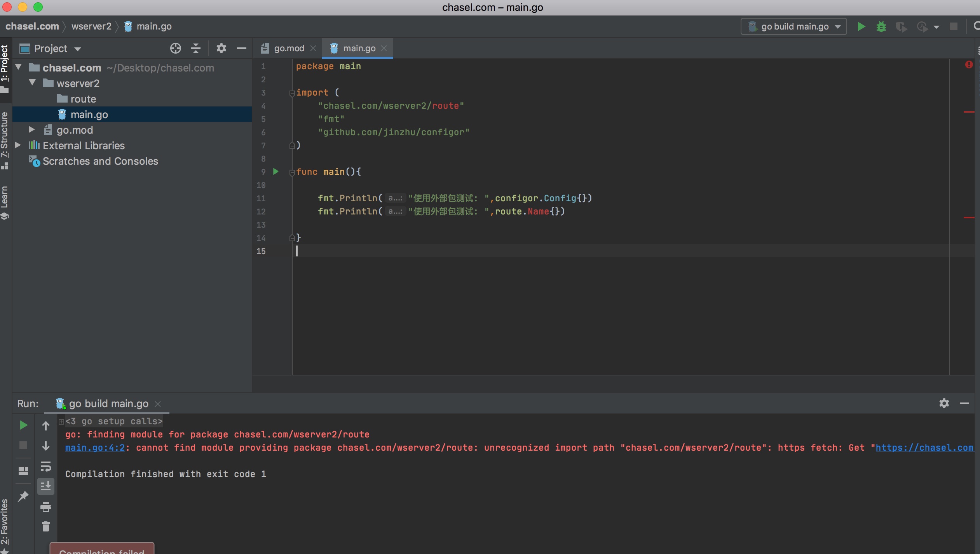Toggle soft-wrap in Run console
This screenshot has height=554, width=980.
(46, 466)
